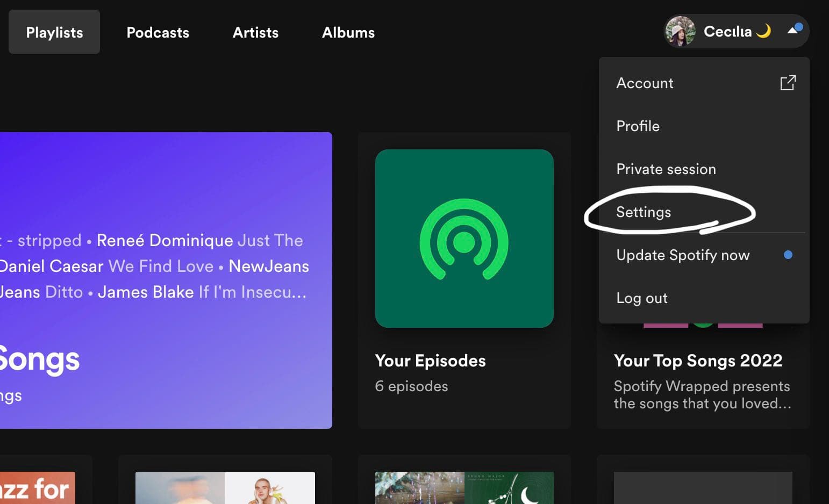Open the Your Top Songs 2022 title
Image resolution: width=829 pixels, height=504 pixels.
click(x=698, y=360)
